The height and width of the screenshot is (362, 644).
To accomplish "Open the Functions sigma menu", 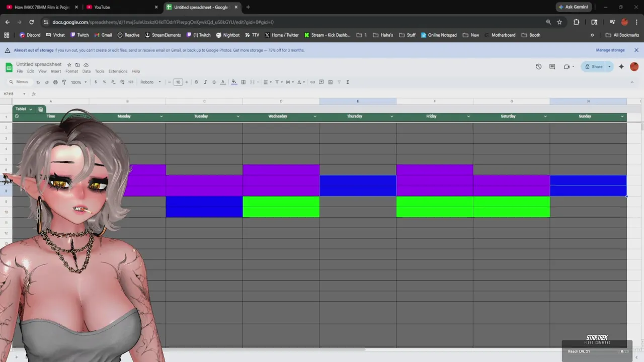I will (348, 82).
